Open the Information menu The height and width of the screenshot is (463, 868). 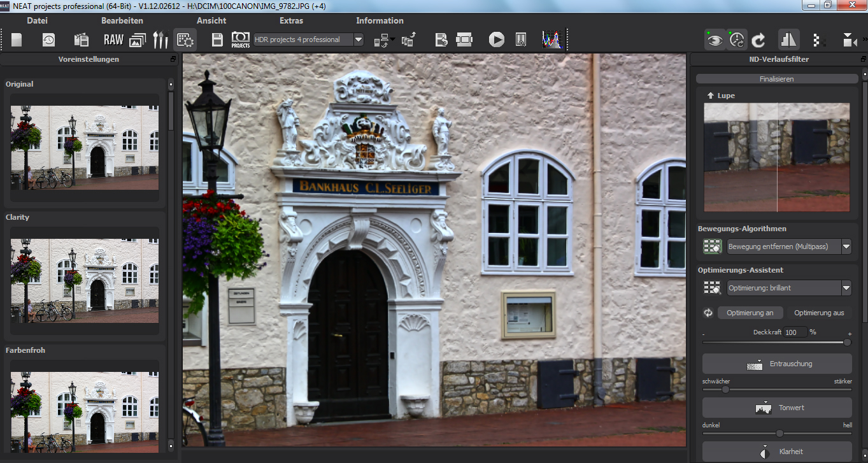click(380, 20)
